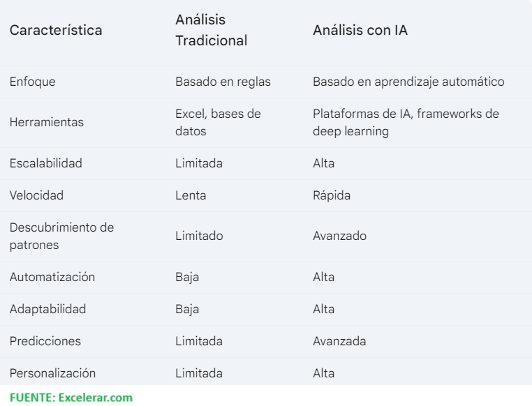Image resolution: width=532 pixels, height=406 pixels.
Task: Click the Herramientas row label
Action: coord(46,122)
